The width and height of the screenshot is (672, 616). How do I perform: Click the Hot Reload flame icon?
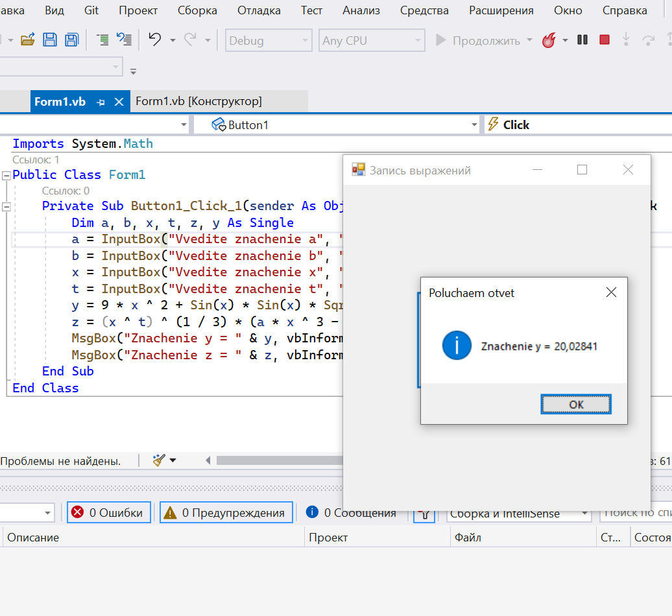click(549, 40)
